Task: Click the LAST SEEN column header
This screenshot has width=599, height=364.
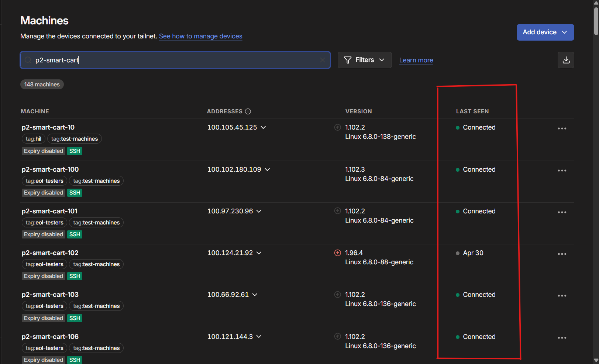Action: click(x=472, y=111)
